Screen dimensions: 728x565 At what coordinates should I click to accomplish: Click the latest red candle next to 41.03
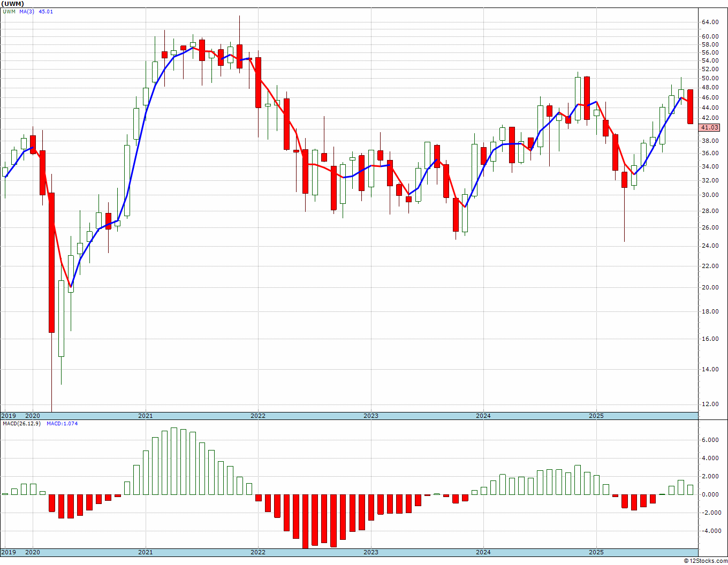point(691,106)
